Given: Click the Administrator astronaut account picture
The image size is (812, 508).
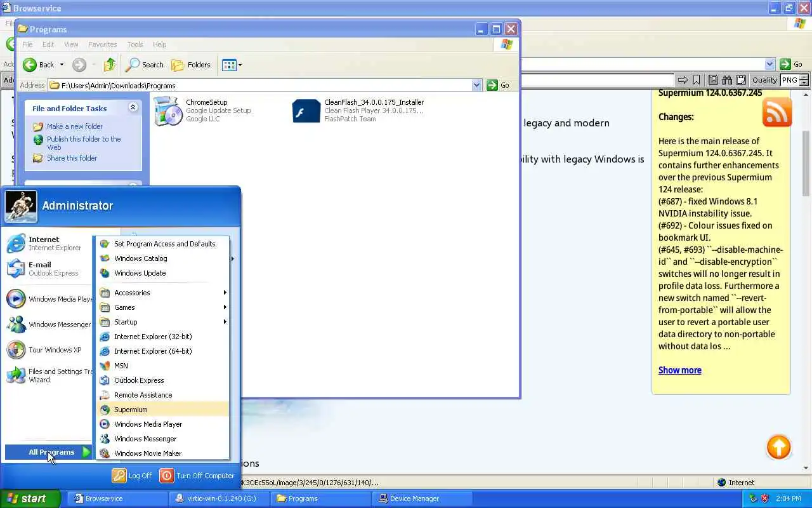Looking at the screenshot, I should pos(21,206).
